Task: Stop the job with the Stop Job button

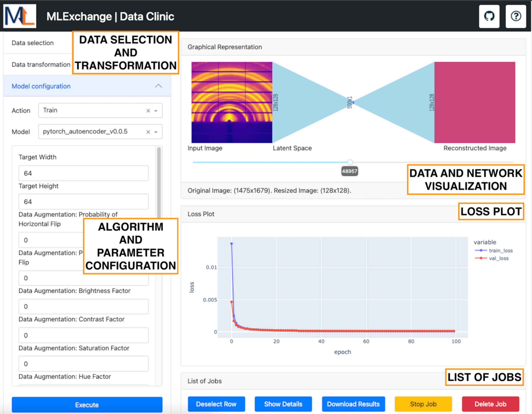Action: click(x=423, y=404)
